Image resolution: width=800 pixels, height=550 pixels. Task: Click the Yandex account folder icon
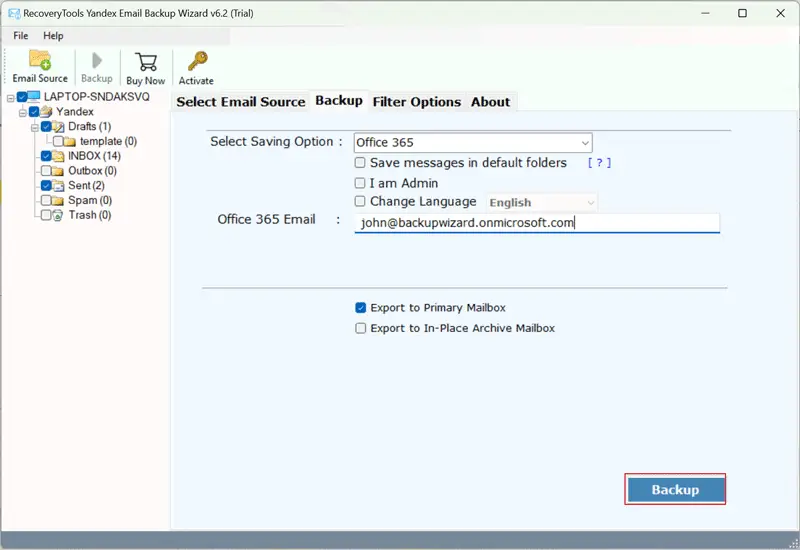pyautogui.click(x=46, y=111)
